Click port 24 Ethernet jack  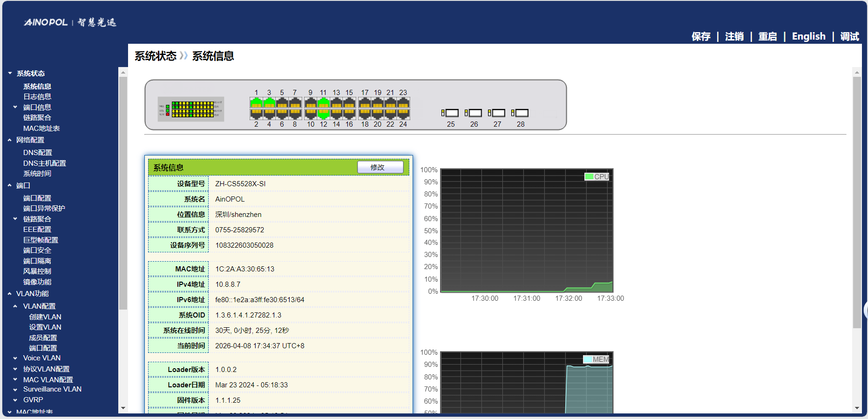pyautogui.click(x=403, y=113)
